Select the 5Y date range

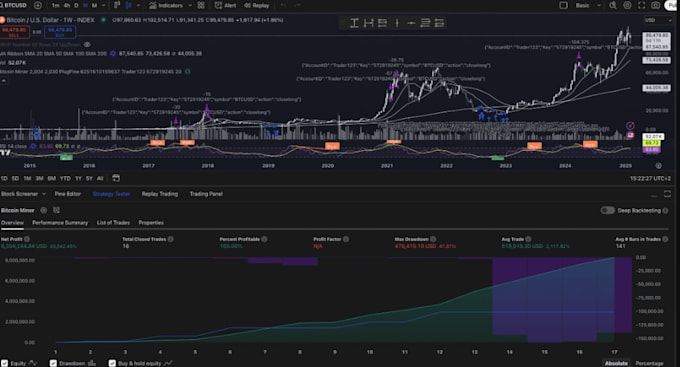89,178
